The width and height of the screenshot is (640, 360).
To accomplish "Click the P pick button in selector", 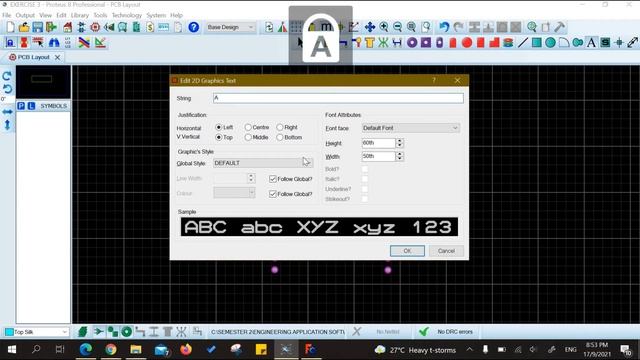I will click(21, 106).
